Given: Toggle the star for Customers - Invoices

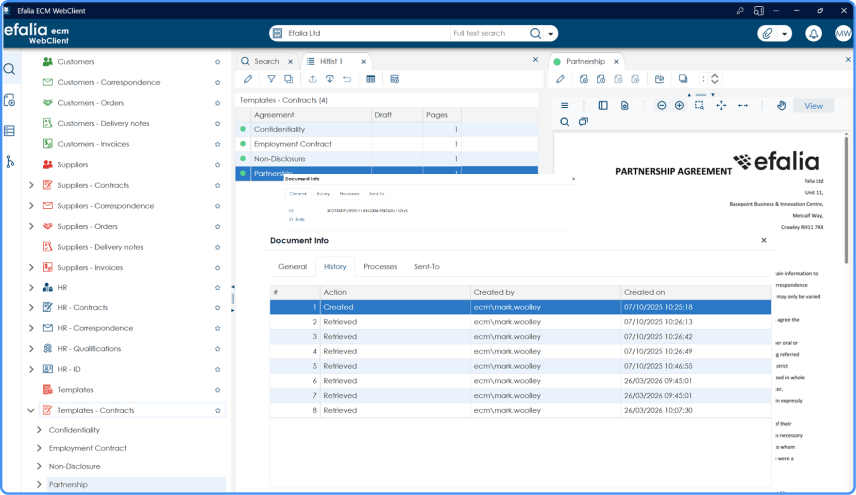Looking at the screenshot, I should (x=217, y=144).
